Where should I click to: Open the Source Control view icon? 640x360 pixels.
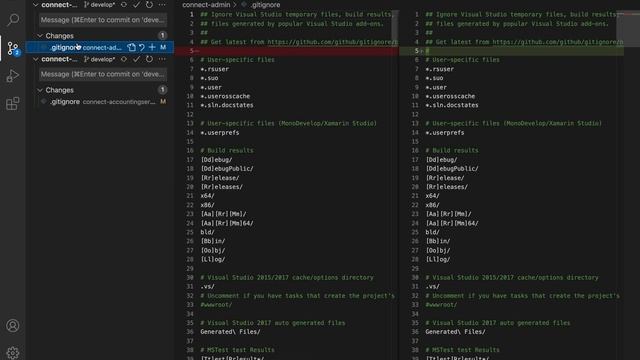[13, 48]
